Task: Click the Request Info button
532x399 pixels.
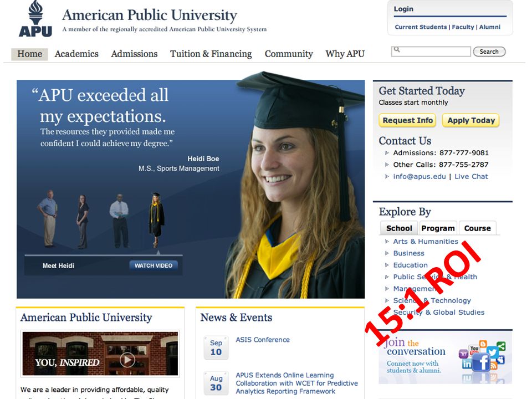Action: click(407, 120)
